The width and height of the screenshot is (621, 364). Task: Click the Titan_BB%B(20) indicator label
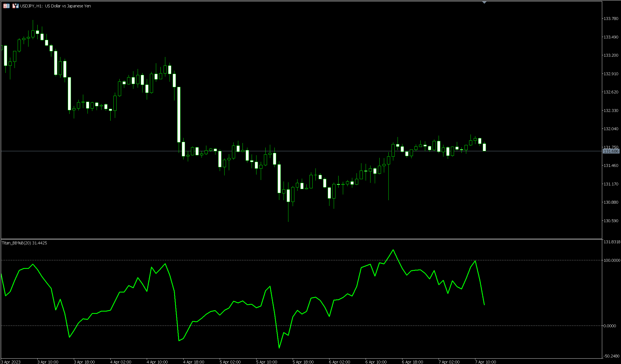pos(24,243)
